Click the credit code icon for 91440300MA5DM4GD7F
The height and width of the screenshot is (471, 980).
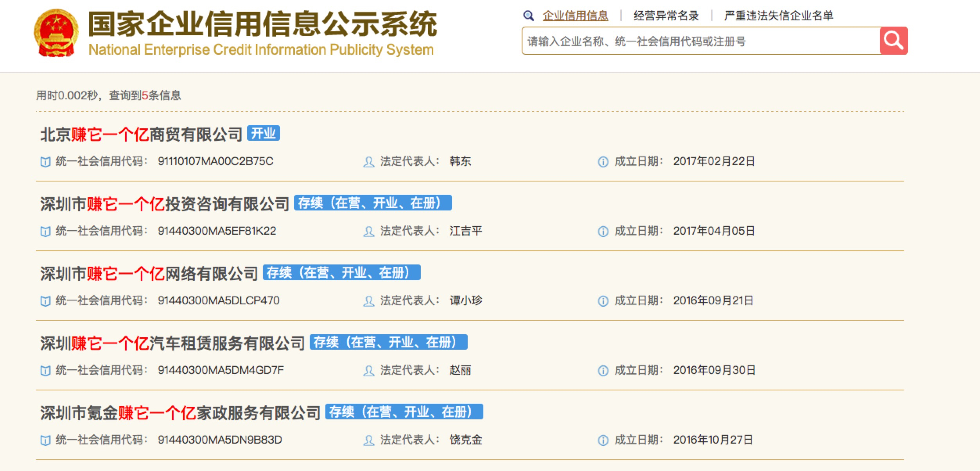[45, 370]
